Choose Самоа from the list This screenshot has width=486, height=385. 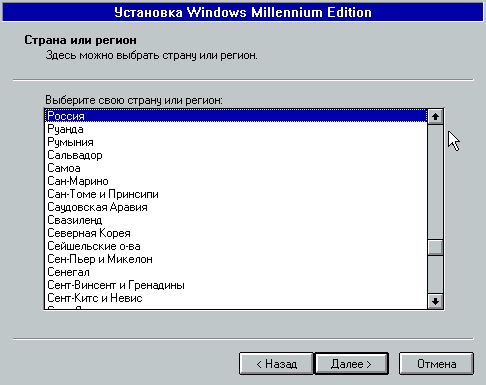point(236,168)
